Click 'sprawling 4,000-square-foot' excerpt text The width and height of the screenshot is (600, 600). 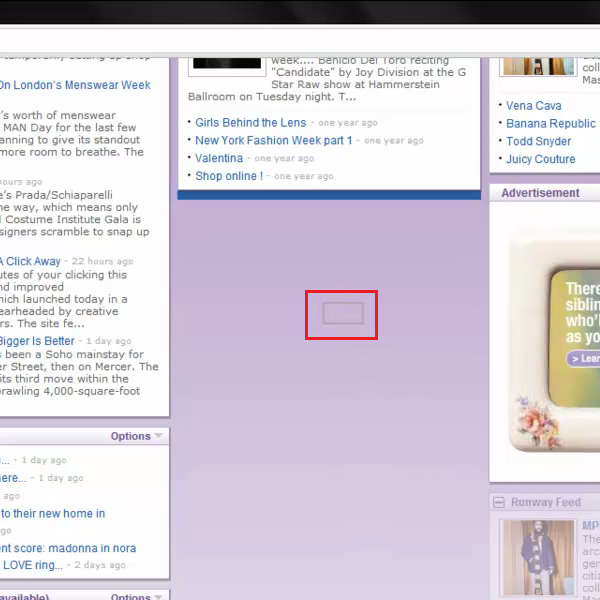[70, 391]
